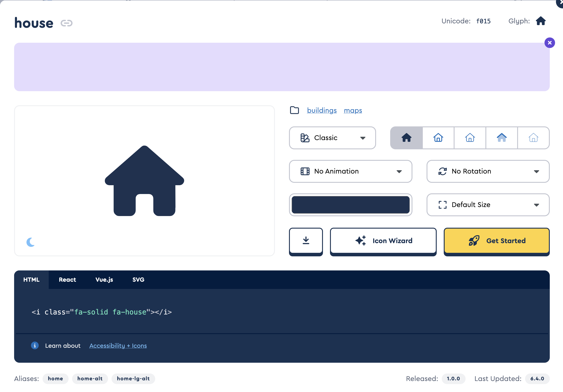Click the download icon button
Image resolution: width=563 pixels, height=392 pixels.
306,240
